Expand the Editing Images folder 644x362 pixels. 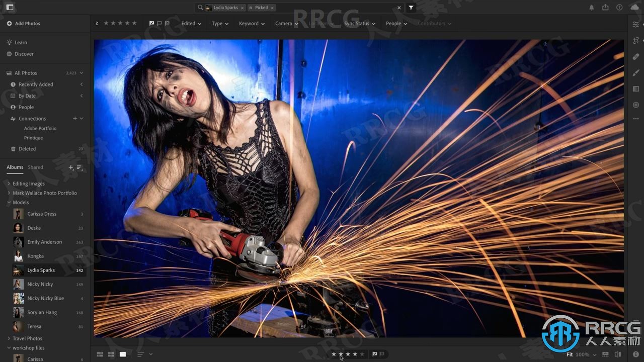[x=9, y=184]
